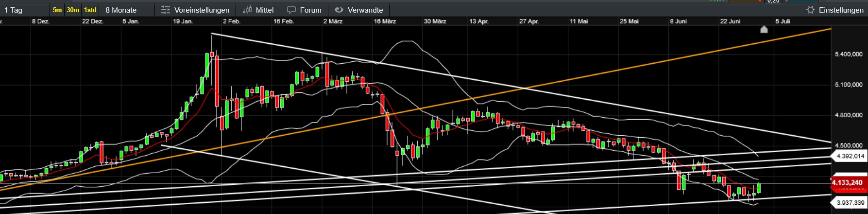Click the price label 3.937,339
868x214 pixels.
point(849,202)
